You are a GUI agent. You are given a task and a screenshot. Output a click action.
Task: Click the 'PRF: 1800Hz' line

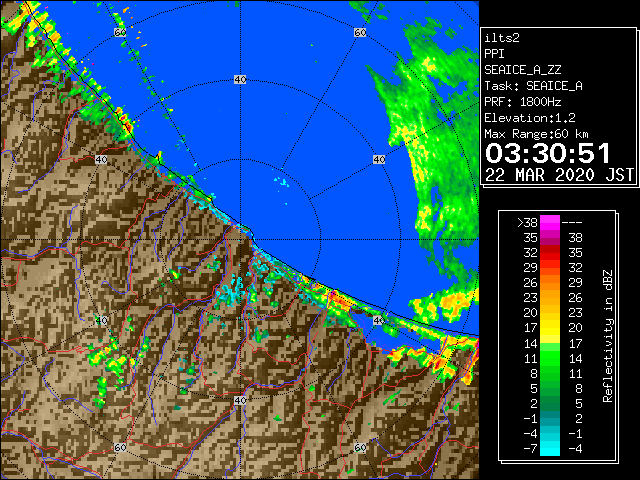point(523,102)
